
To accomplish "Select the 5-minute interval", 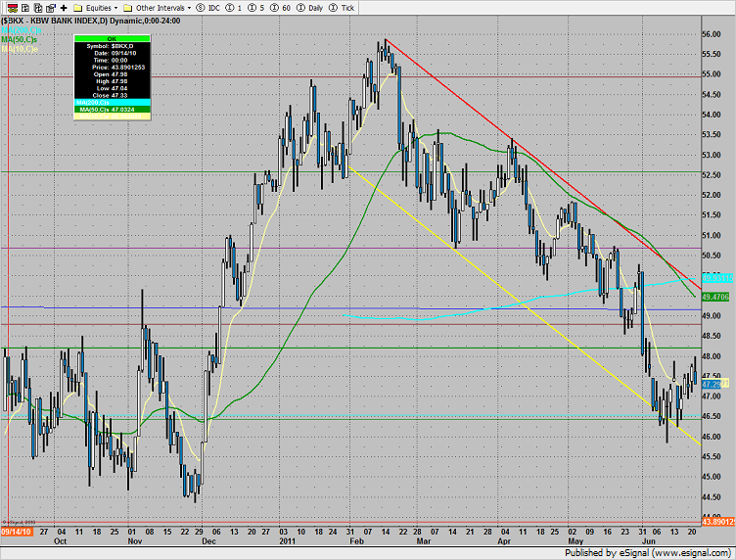I will click(256, 8).
